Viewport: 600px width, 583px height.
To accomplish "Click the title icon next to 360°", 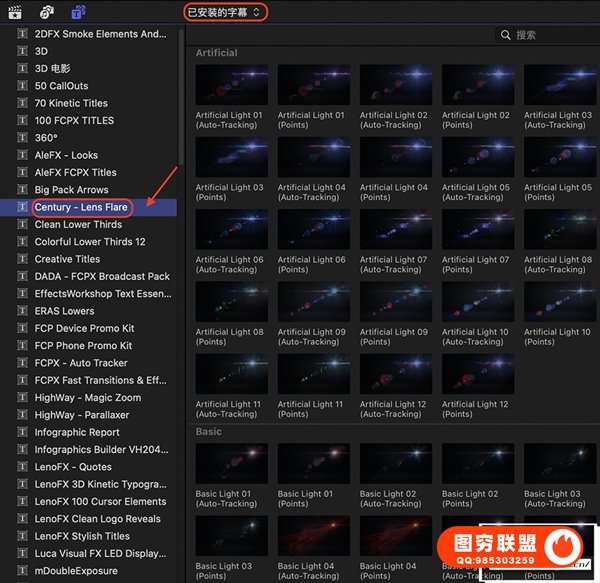I will tap(22, 138).
